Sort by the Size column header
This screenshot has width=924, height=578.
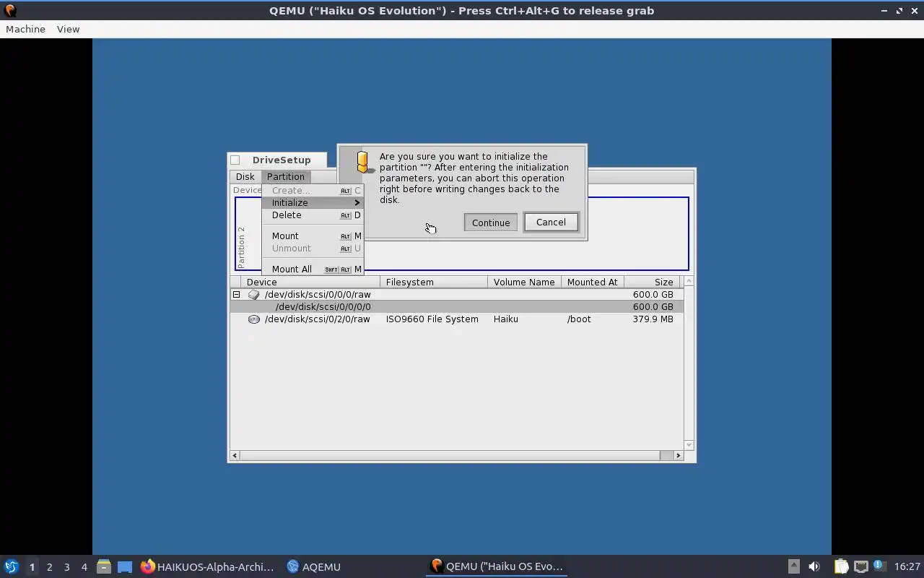[652, 282]
